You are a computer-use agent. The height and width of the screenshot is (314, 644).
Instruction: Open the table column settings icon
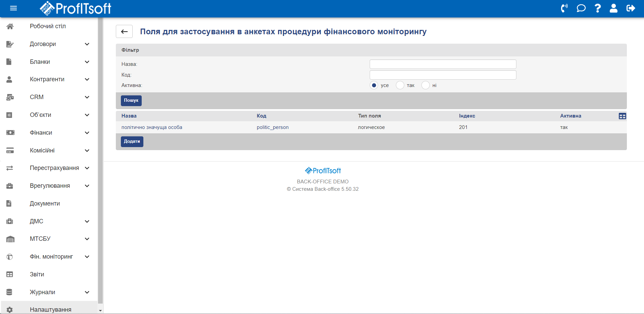point(622,116)
